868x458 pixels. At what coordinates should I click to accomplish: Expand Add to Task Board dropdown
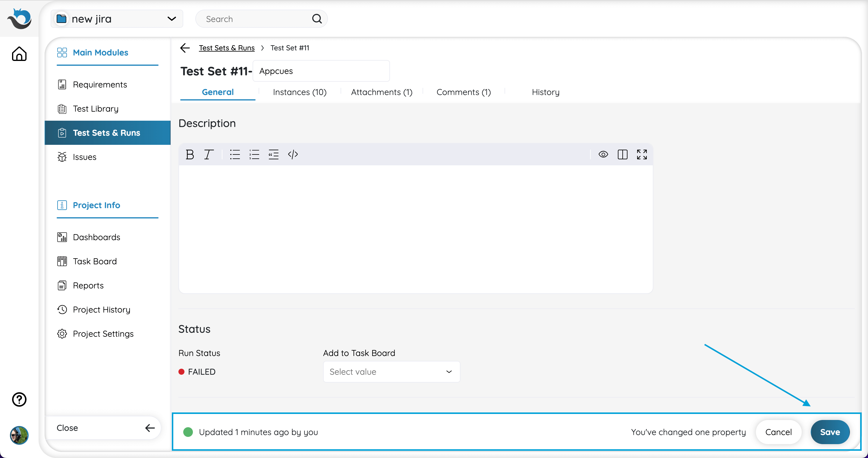pyautogui.click(x=392, y=372)
